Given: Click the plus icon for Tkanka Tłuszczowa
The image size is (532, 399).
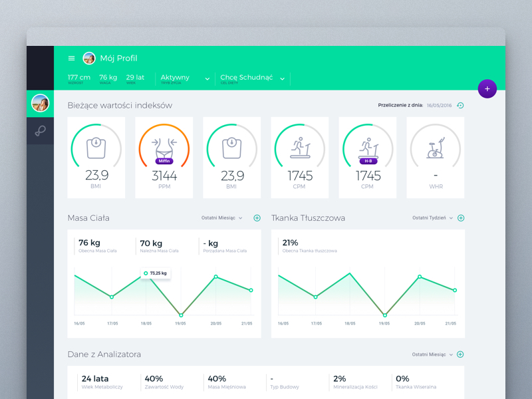Looking at the screenshot, I should pos(461,218).
